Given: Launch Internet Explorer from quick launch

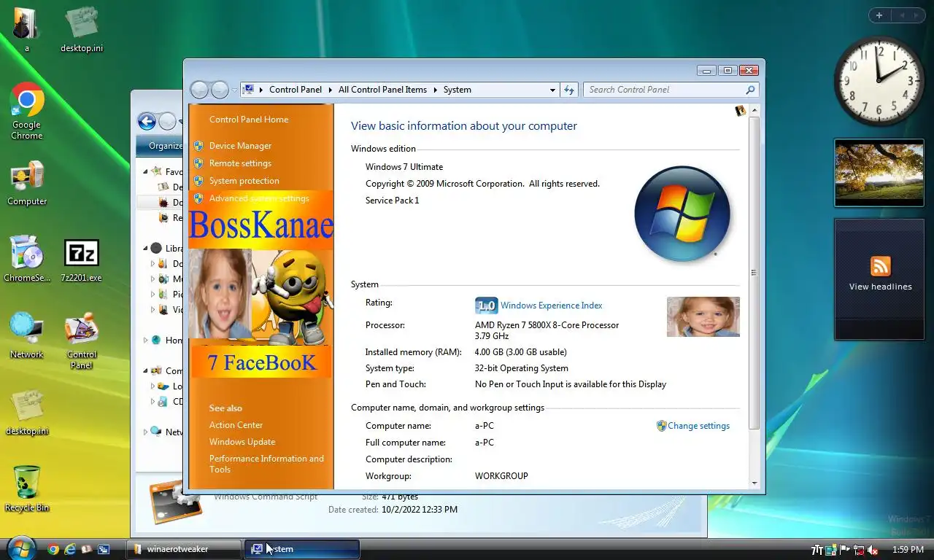Looking at the screenshot, I should pos(70,549).
